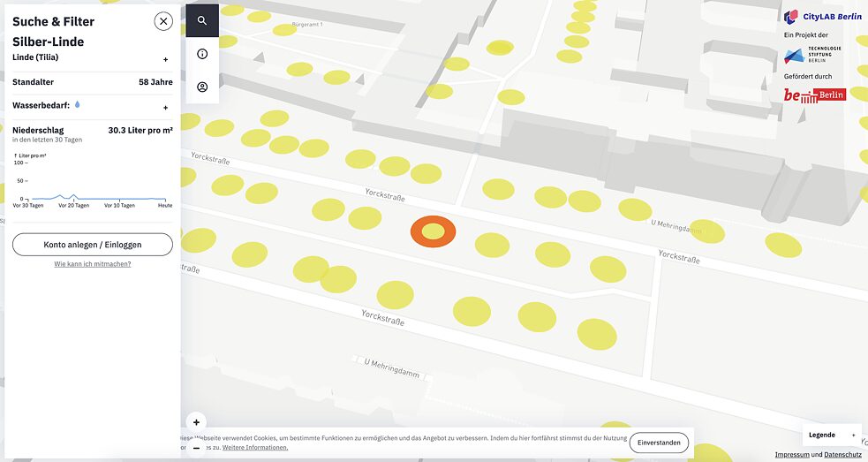Screen dimensions: 868x462
Task: Open the search magnifier panel
Action: [202, 20]
